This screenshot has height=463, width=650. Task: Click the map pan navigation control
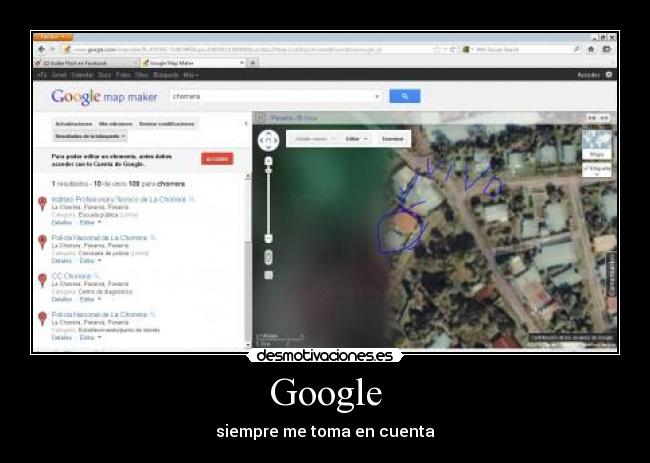268,141
